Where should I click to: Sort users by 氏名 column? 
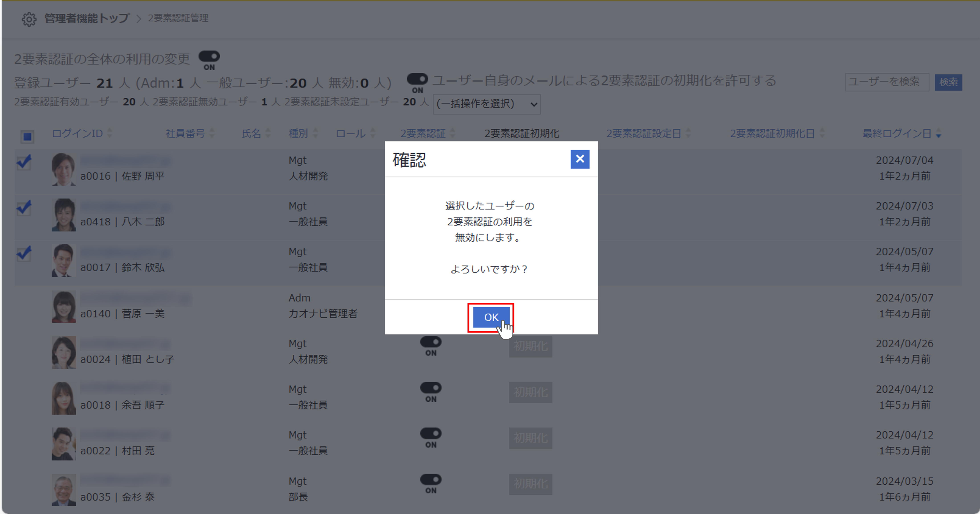click(x=268, y=133)
